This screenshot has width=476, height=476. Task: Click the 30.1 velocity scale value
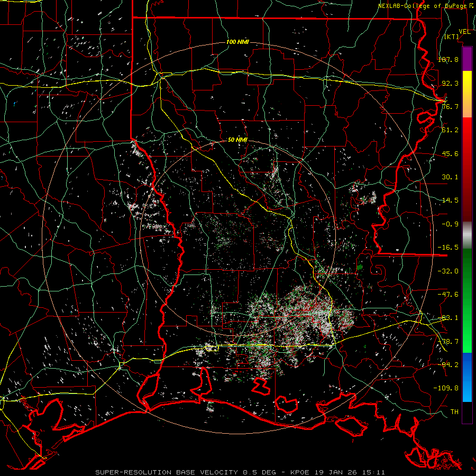(x=450, y=177)
